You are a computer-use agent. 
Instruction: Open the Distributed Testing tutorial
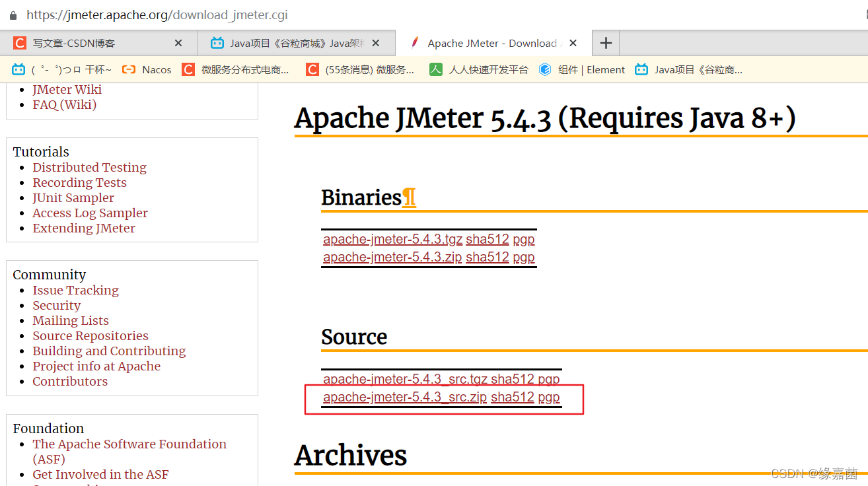click(x=90, y=167)
